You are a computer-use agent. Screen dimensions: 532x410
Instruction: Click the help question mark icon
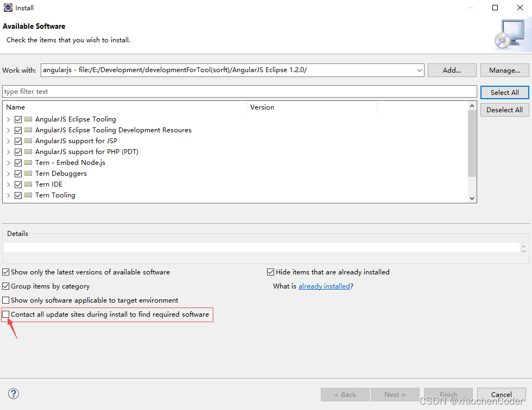click(x=14, y=394)
